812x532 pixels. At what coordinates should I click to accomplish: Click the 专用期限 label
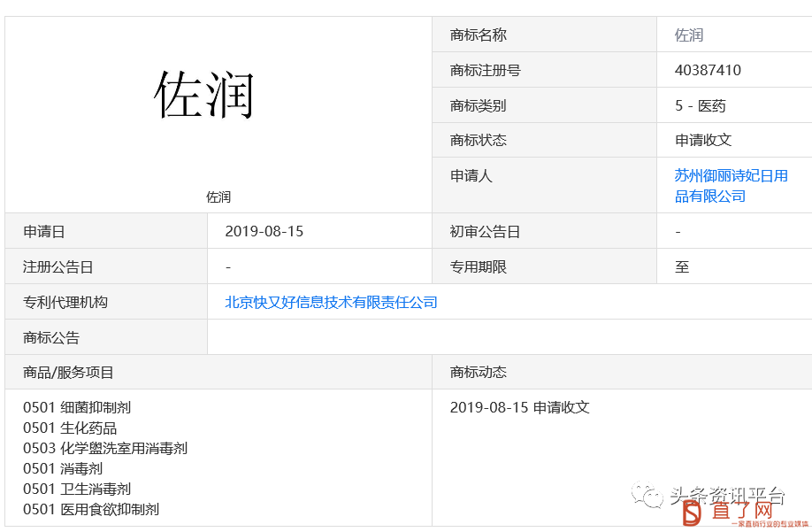pos(478,266)
